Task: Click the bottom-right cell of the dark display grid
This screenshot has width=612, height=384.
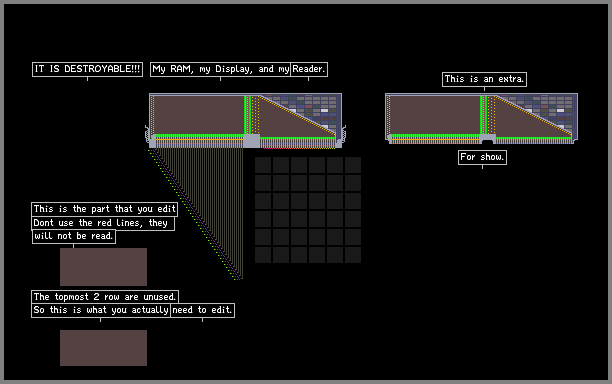Action: point(353,255)
